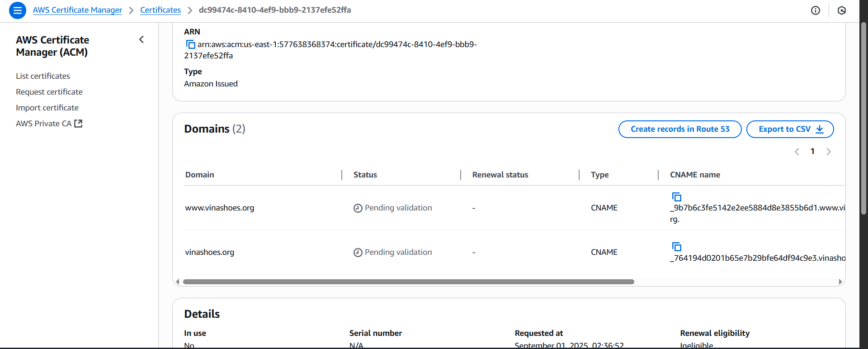Click the Domains (2) section heading
The height and width of the screenshot is (349, 868).
(x=215, y=129)
